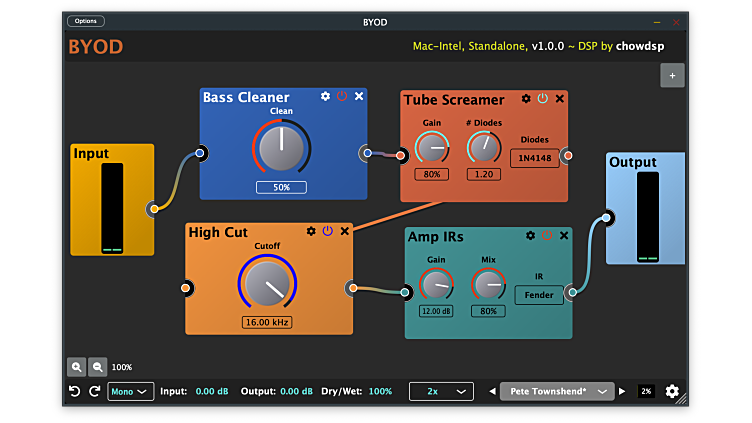The width and height of the screenshot is (752, 423).
Task: Go to the next preset arrow
Action: point(622,391)
